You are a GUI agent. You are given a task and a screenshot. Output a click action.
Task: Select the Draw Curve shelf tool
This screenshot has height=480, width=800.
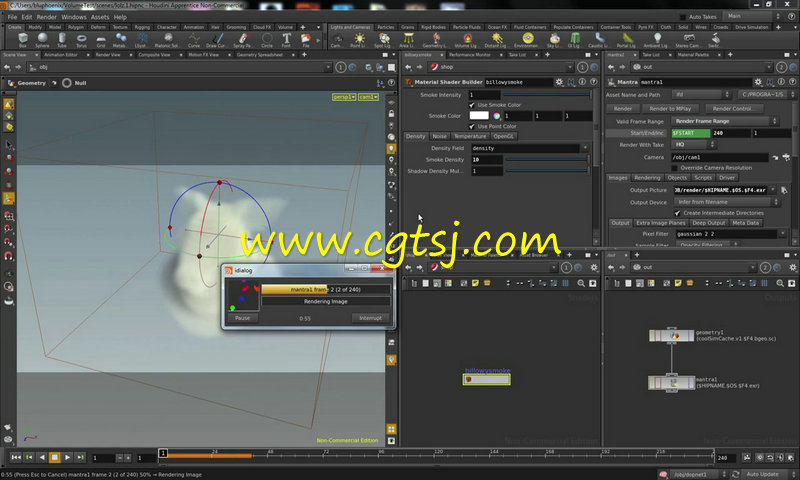216,40
